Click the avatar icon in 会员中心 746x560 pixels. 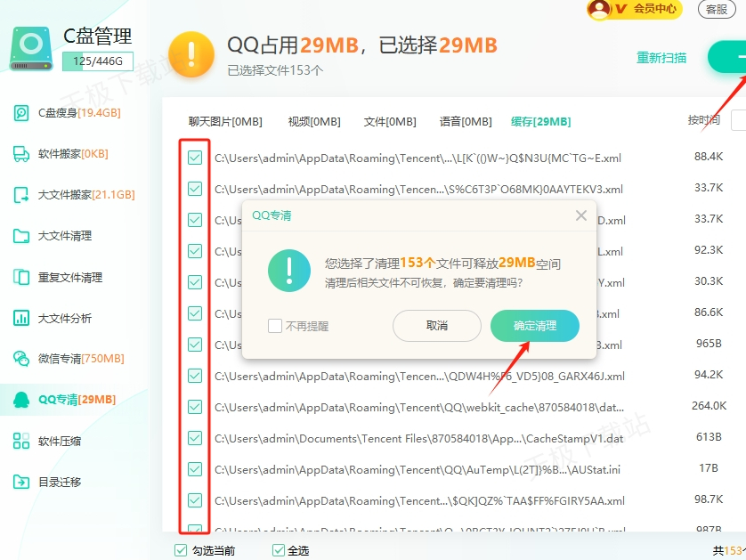pyautogui.click(x=599, y=9)
